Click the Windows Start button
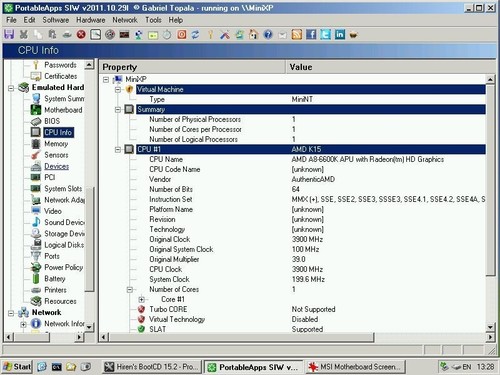Viewport: 500px width, 375px height. pyautogui.click(x=17, y=367)
